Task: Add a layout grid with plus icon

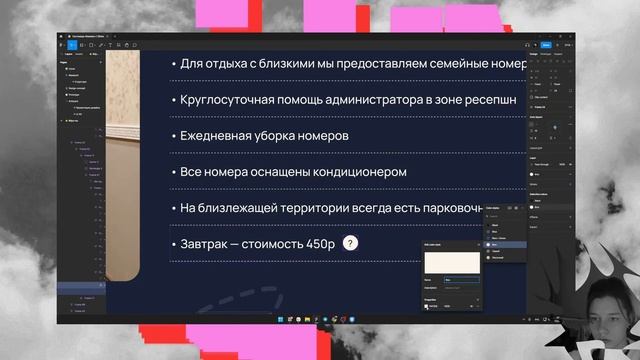Action: (x=570, y=148)
